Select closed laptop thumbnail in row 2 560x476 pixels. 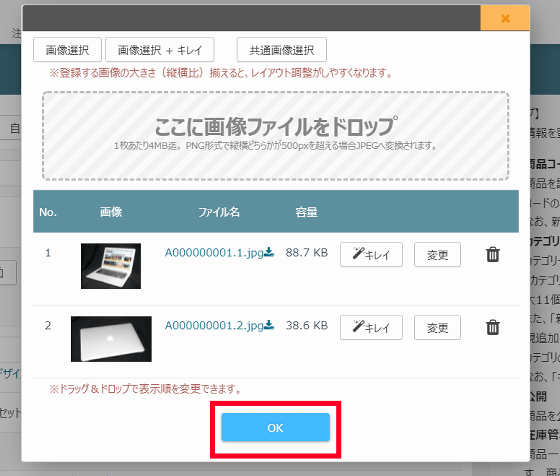pos(111,339)
